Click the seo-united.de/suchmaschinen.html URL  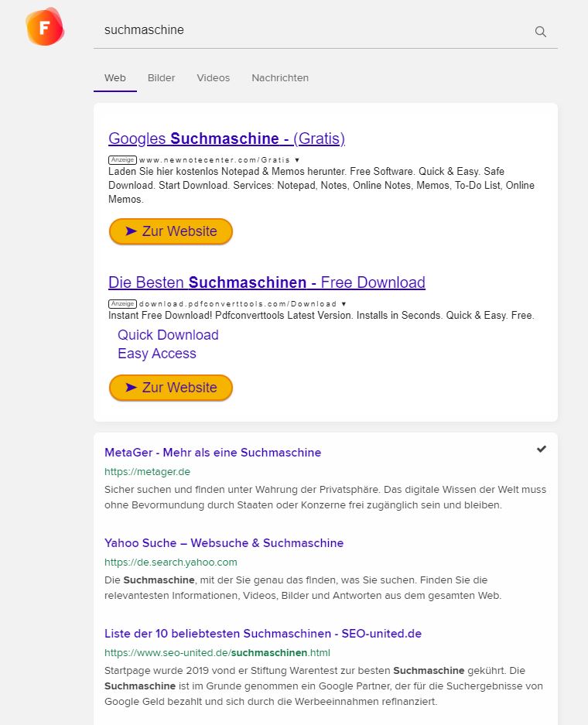point(217,653)
